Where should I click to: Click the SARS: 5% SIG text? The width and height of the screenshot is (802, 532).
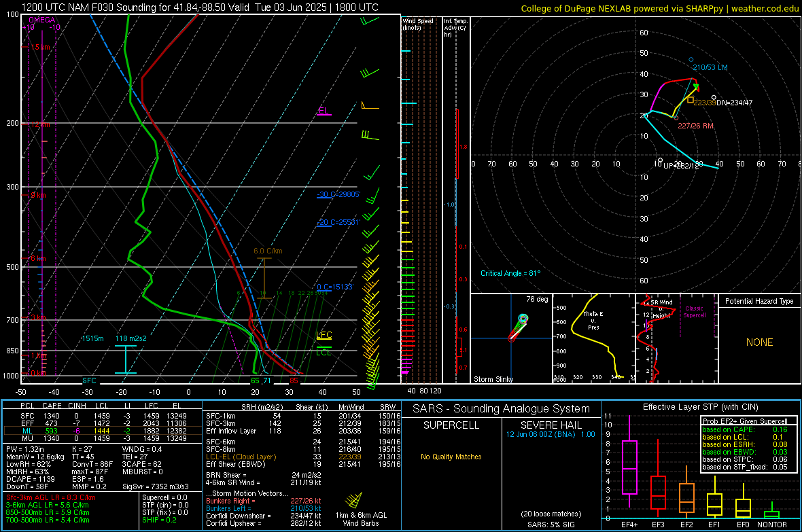[x=551, y=525]
